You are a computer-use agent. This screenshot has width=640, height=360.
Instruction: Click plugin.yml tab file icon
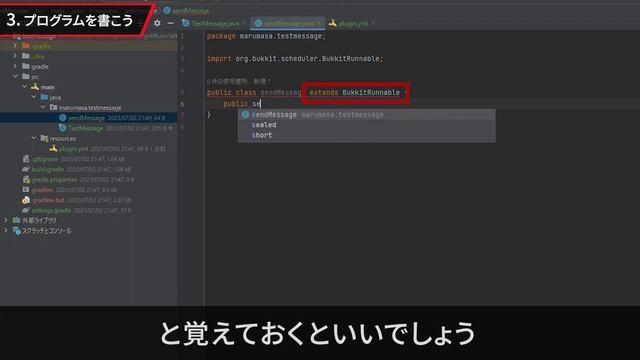coord(333,23)
